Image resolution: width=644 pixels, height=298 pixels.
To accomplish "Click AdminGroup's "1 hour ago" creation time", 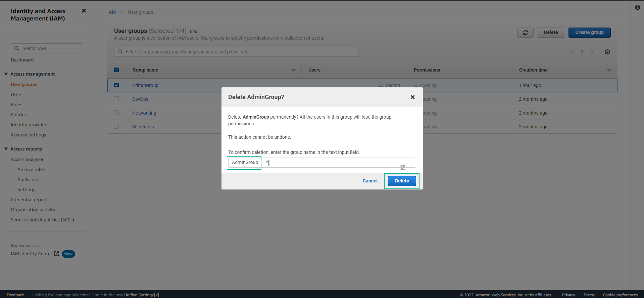I will coord(530,85).
